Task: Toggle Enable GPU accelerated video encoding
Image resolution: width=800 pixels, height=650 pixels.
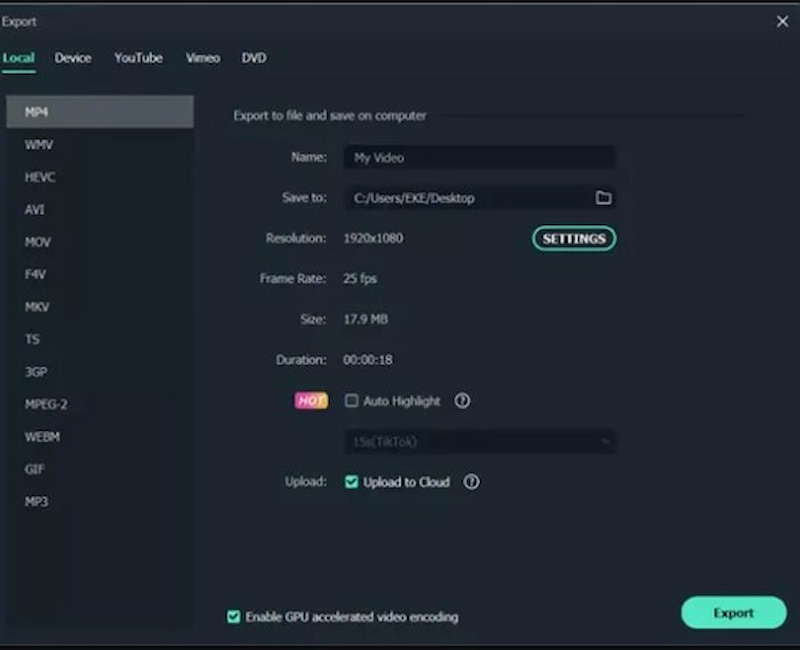Action: [233, 618]
